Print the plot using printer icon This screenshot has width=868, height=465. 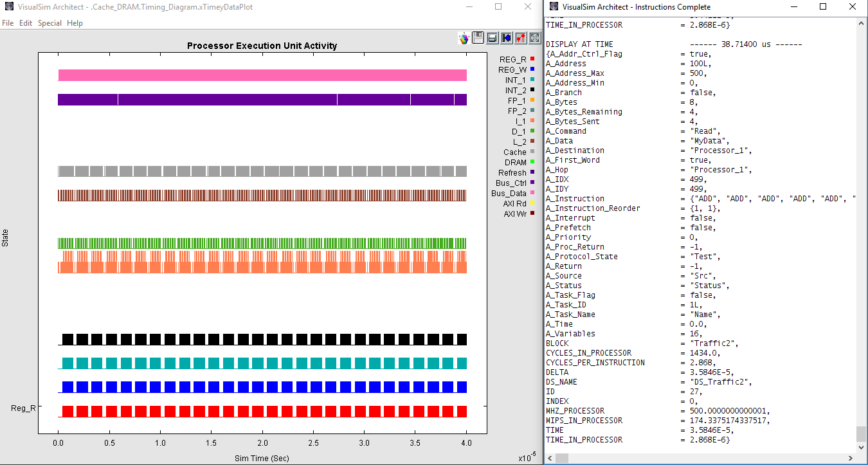tap(492, 38)
